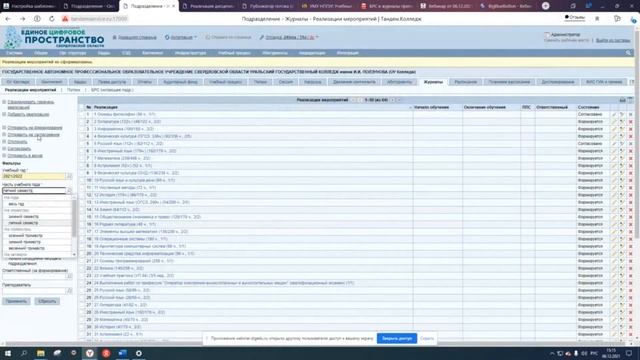The height and width of the screenshot is (360, 640).
Task: Open the Ответственный field dropdown button
Action: click(x=69, y=276)
